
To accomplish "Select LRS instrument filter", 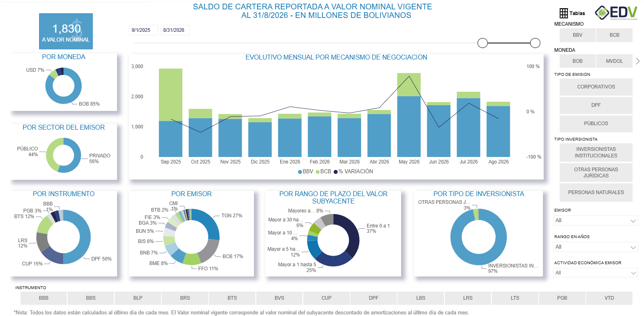I will coord(468,298).
